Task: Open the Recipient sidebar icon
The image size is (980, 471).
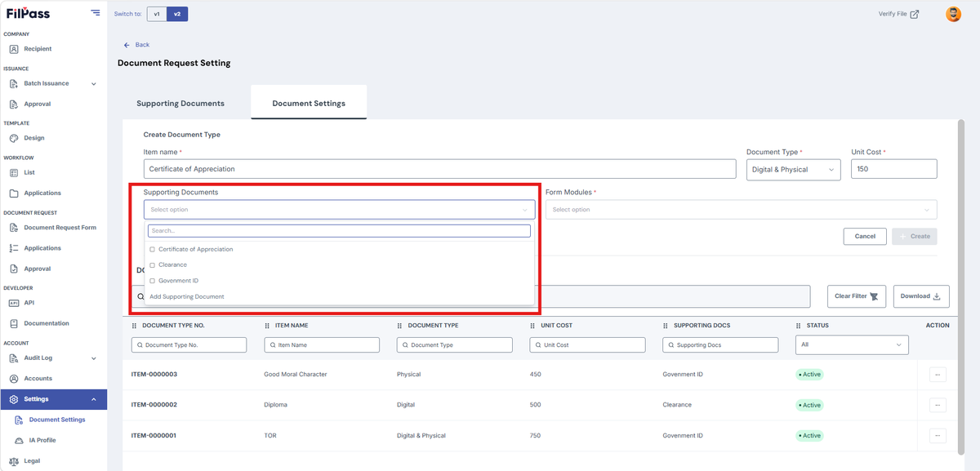Action: tap(14, 49)
